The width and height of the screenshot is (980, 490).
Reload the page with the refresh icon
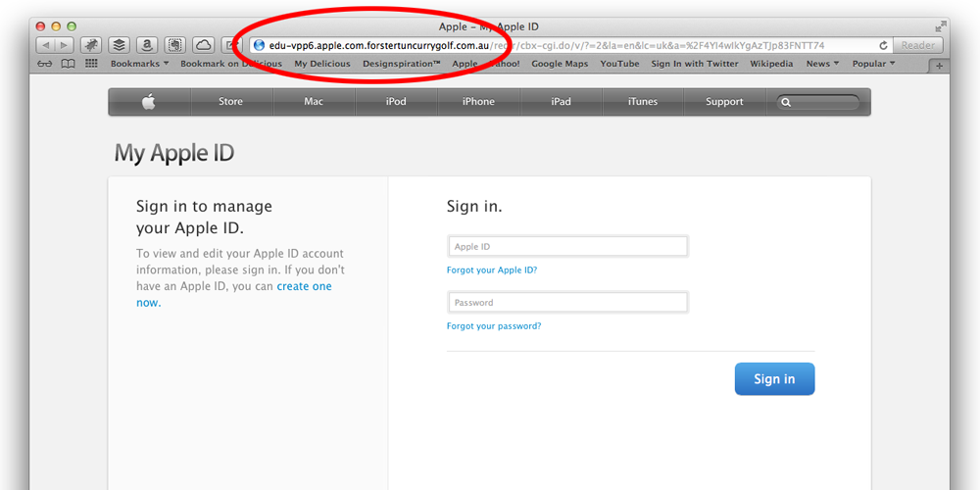883,45
